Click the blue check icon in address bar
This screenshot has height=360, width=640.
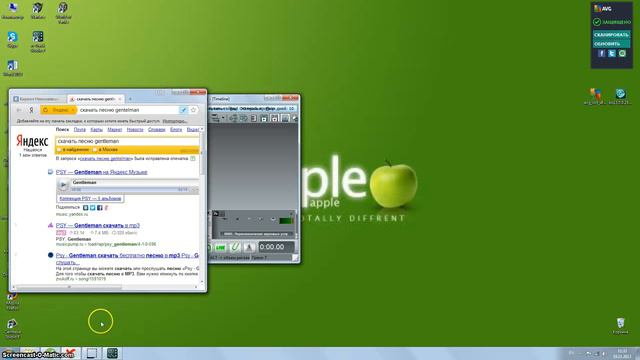(x=184, y=110)
